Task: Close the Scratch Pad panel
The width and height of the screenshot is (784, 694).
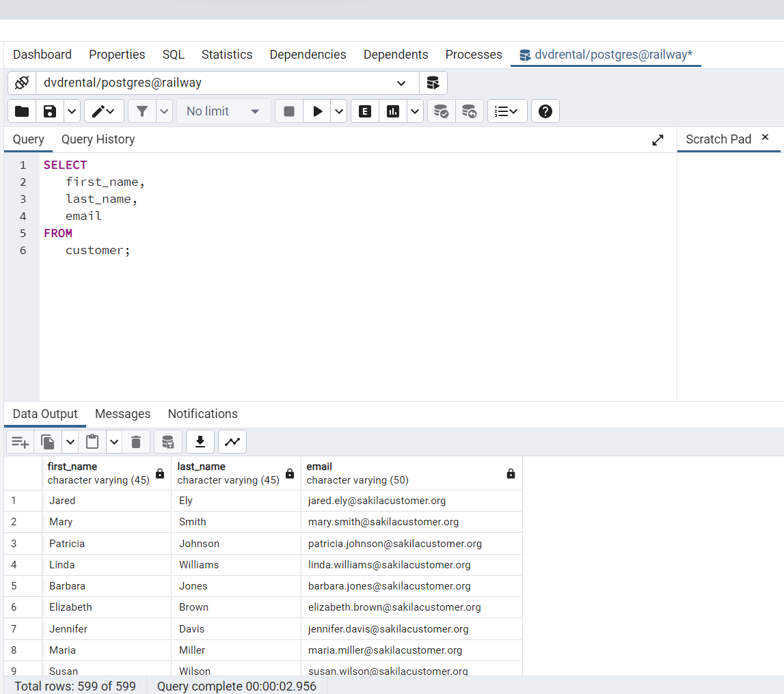Action: [765, 137]
